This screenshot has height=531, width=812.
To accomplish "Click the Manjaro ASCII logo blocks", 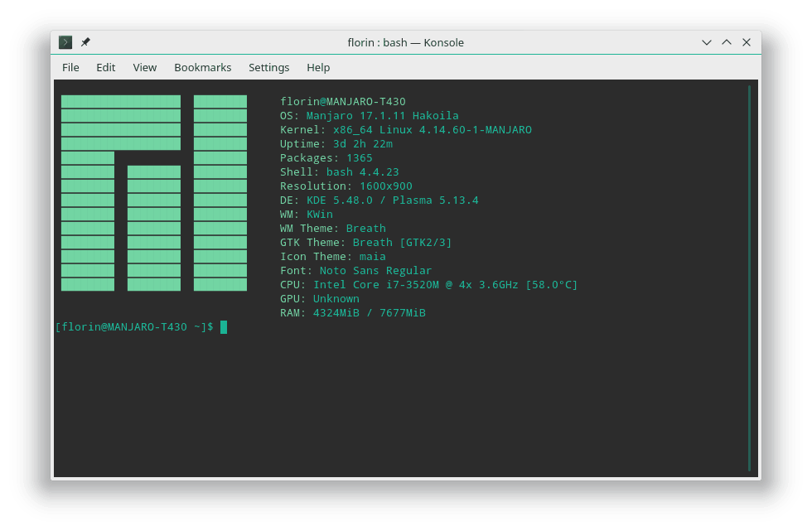I will point(152,192).
